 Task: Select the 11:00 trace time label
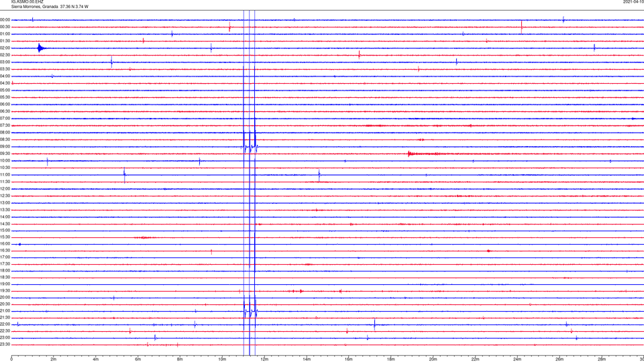(5, 175)
